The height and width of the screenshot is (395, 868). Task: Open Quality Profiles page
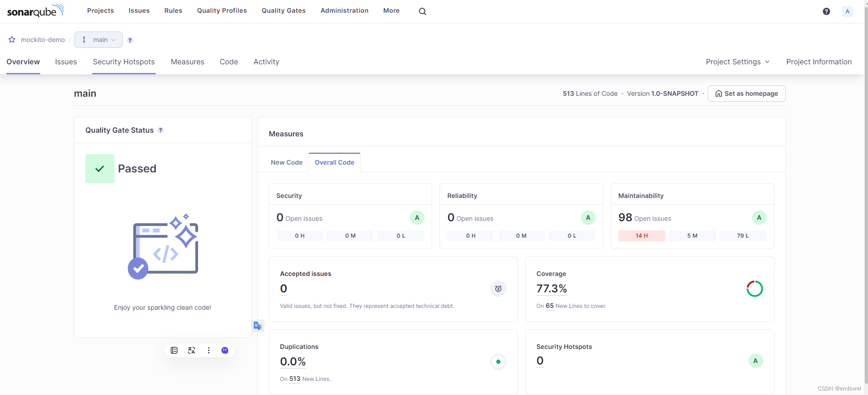[x=222, y=10]
